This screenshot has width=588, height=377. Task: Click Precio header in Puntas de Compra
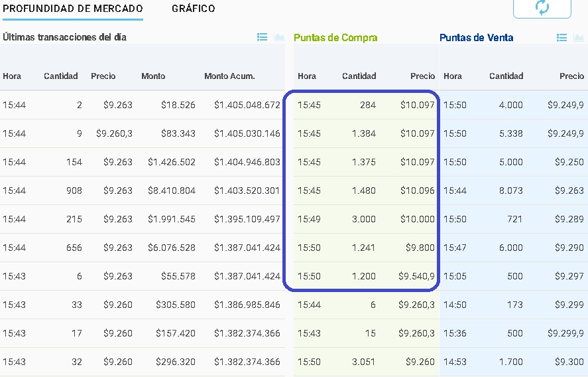click(x=422, y=76)
